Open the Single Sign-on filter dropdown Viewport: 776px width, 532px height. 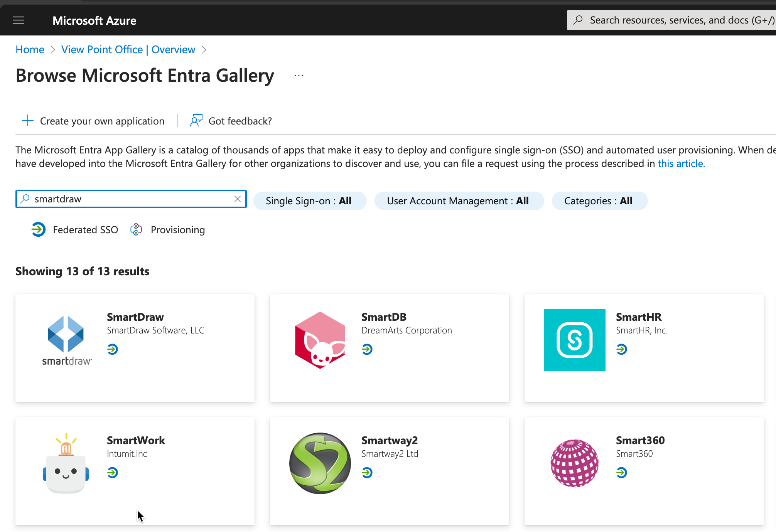pos(310,200)
